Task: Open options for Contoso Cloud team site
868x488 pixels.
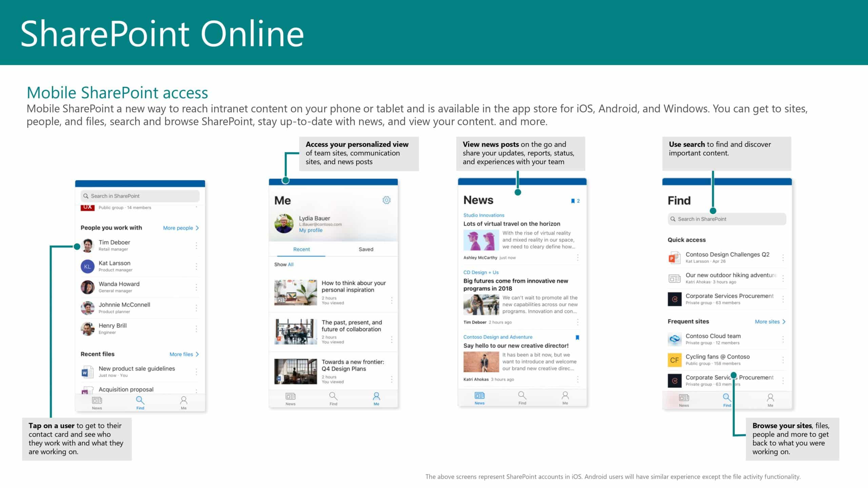Action: 783,339
